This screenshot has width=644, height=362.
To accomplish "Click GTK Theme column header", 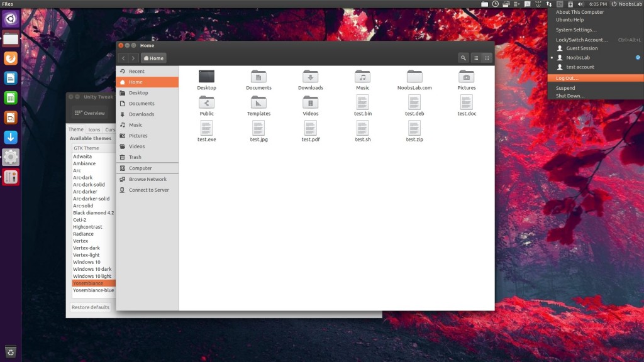I will point(94,148).
